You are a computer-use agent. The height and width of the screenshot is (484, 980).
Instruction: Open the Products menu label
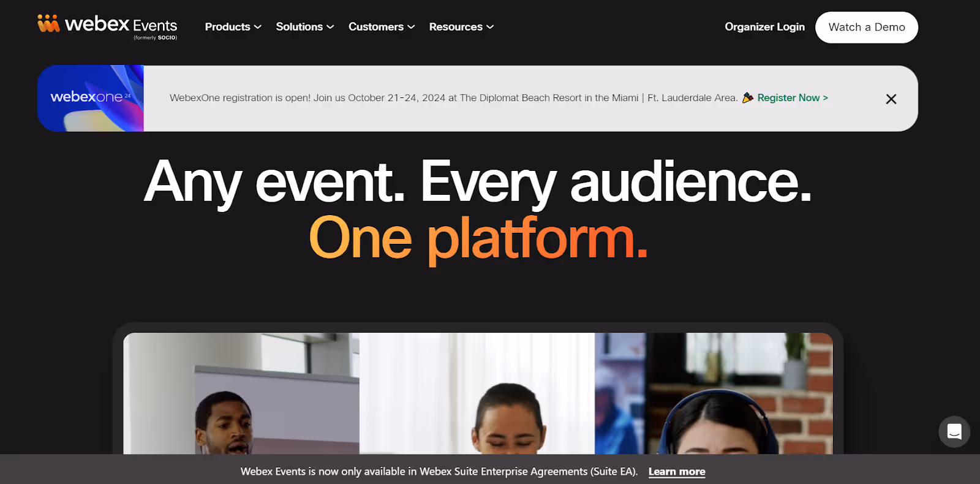(227, 27)
